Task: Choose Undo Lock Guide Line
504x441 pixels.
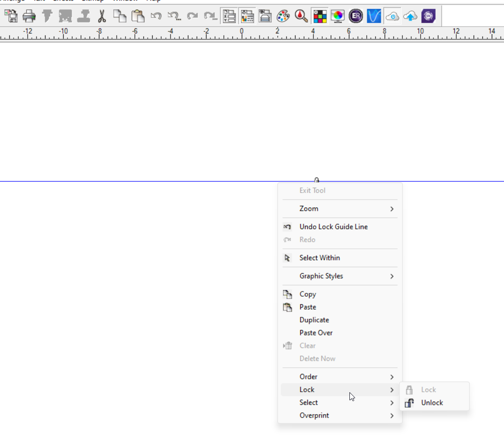Action: (340, 227)
